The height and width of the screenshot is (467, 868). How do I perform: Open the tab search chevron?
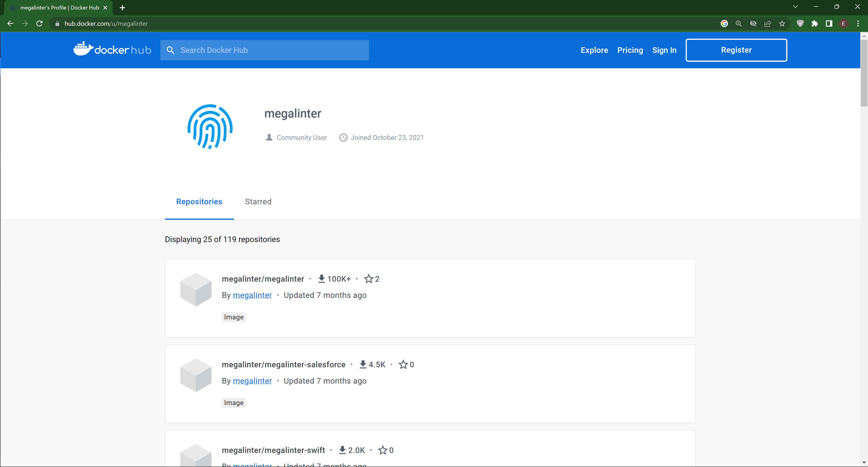pos(795,7)
